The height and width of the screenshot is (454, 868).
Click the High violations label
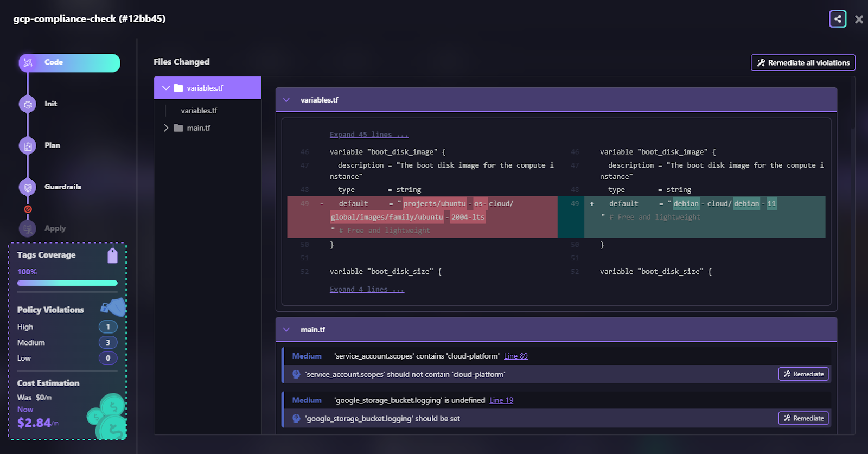click(25, 327)
